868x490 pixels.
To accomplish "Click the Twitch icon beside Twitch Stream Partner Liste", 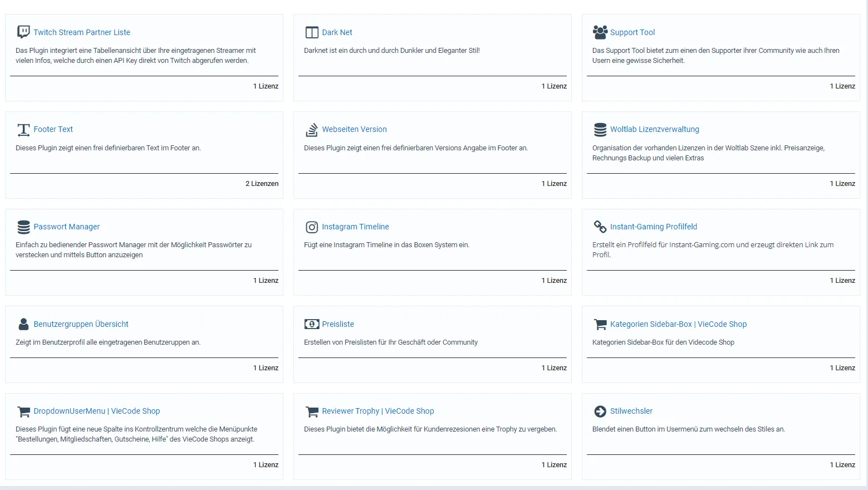I will point(23,32).
